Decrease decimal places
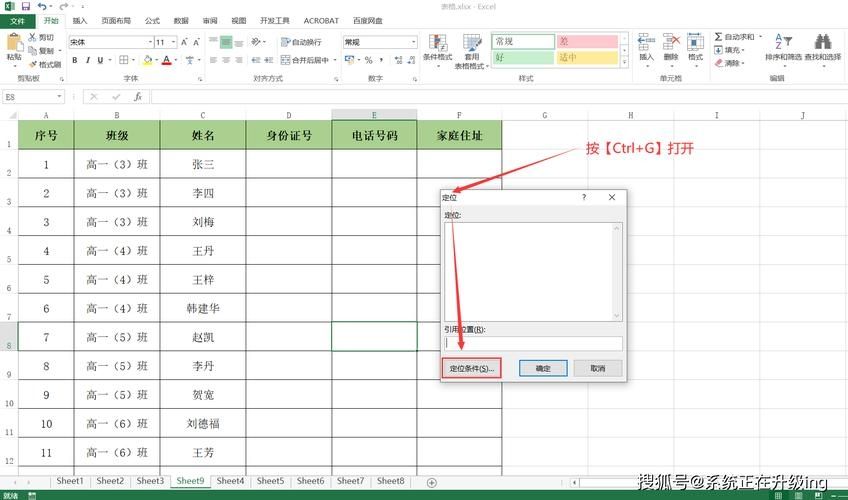The height and width of the screenshot is (500, 848). 412,60
